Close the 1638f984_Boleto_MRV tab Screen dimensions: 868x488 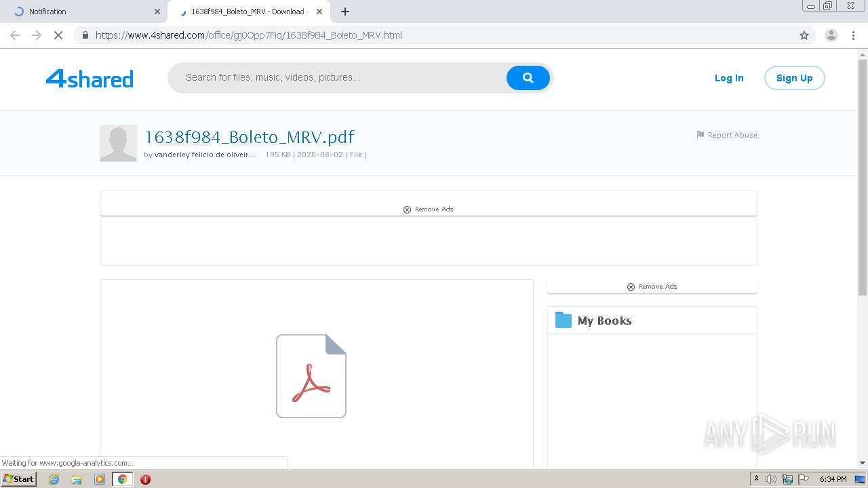(x=319, y=12)
